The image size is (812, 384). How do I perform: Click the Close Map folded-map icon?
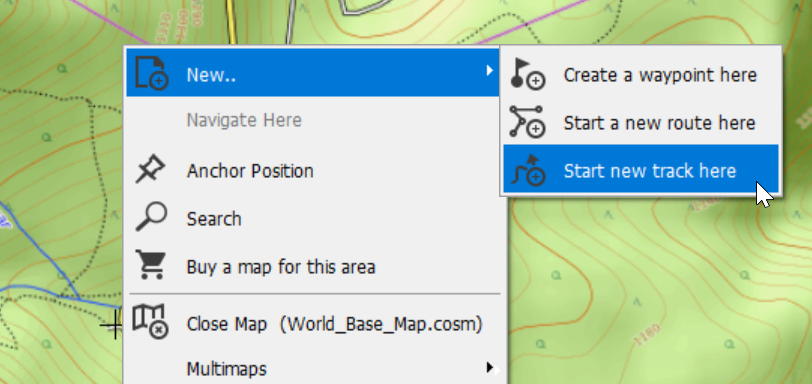click(x=150, y=321)
